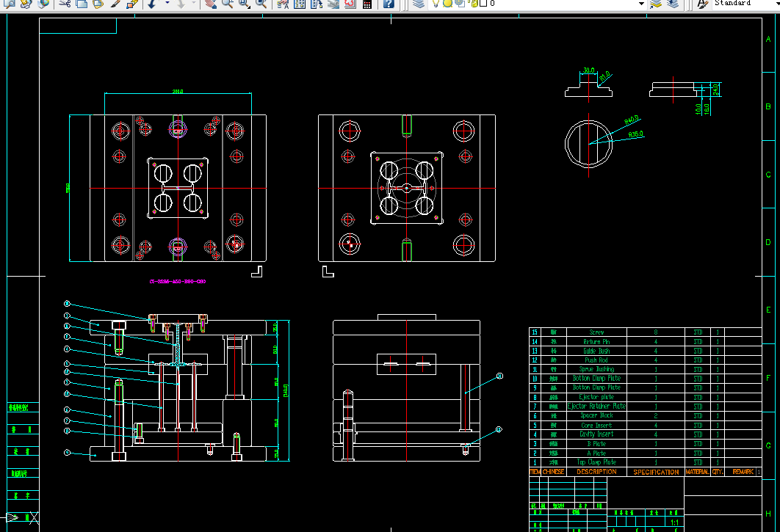Click the layer 0 color swatch
Screen dimensions: 780x532
tap(483, 4)
